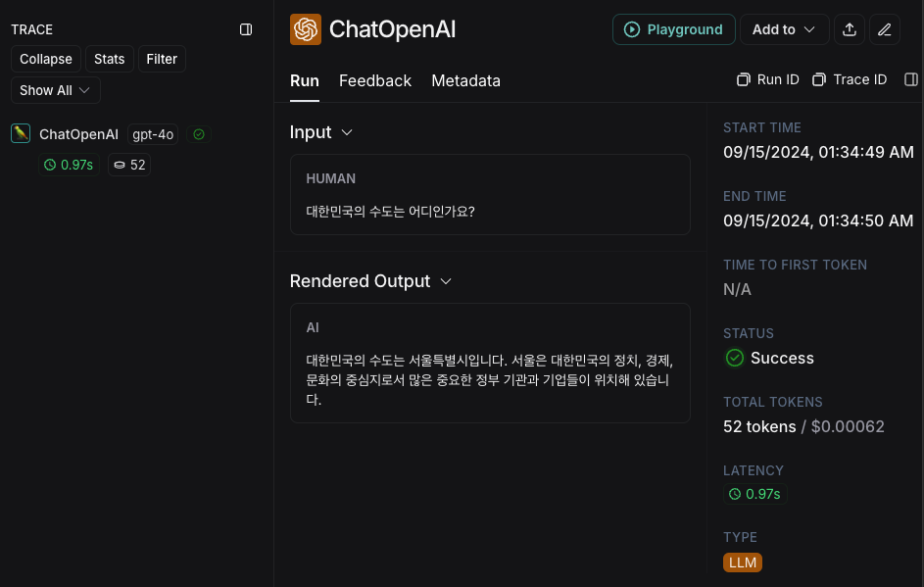
Task: Open the Add to dropdown
Action: 784,29
